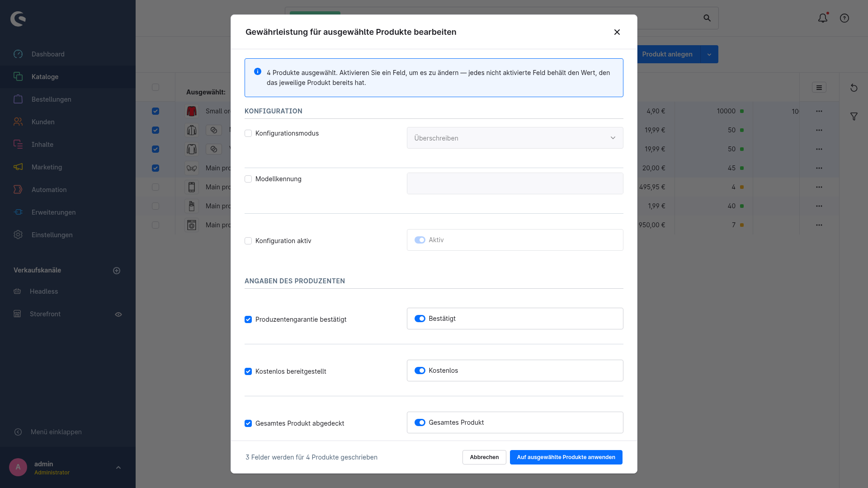Tick the Konfiguration aktiv checkbox

point(248,241)
